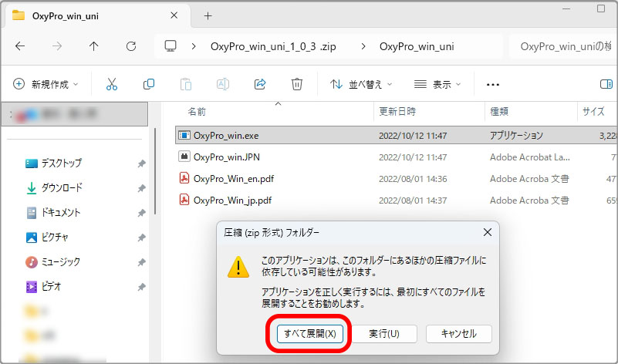Click OxyPro_win_uni breadcrumb segment
The width and height of the screenshot is (618, 364).
(417, 46)
